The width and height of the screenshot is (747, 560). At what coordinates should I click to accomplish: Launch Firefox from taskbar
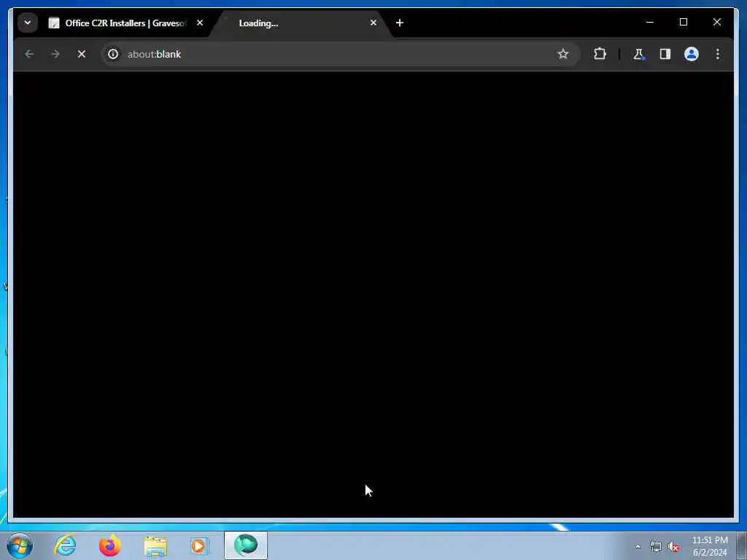(110, 545)
